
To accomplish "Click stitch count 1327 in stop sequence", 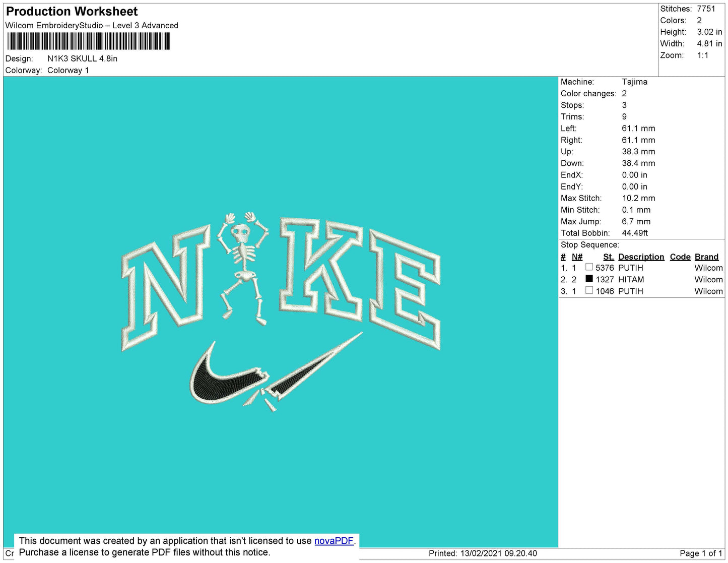I will [605, 279].
